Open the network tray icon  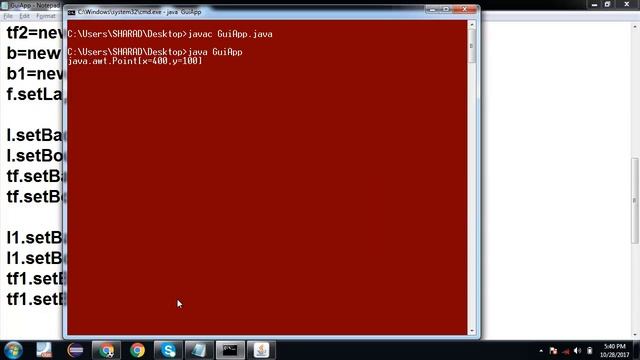[566, 351]
